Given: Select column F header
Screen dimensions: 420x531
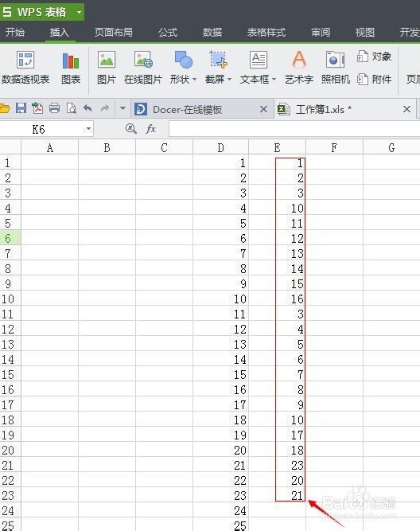Looking at the screenshot, I should (x=334, y=147).
